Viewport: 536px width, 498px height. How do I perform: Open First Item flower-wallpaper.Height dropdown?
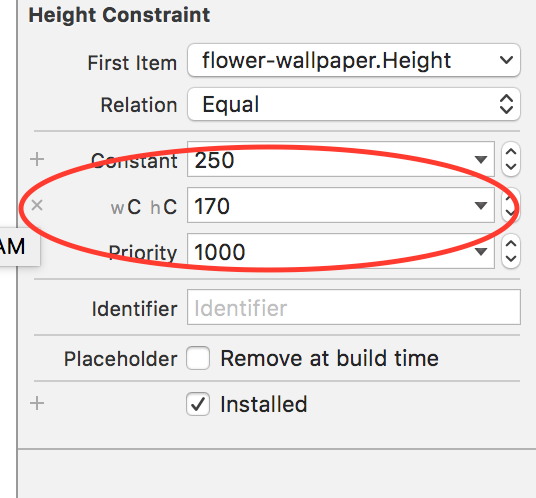354,60
